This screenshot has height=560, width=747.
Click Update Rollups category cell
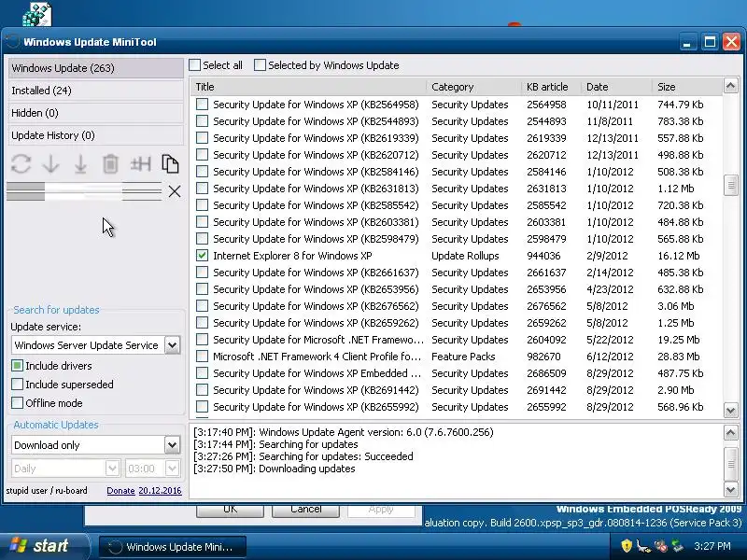(x=465, y=256)
